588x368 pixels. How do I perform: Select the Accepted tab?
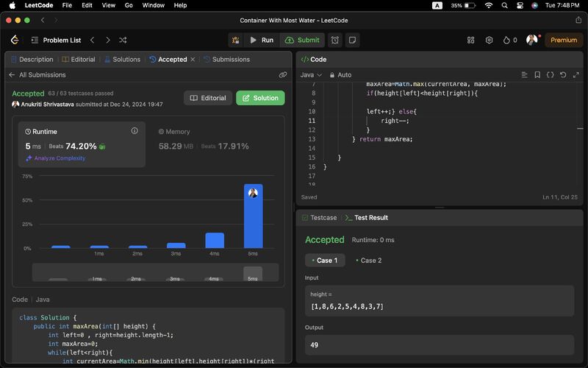pyautogui.click(x=168, y=60)
